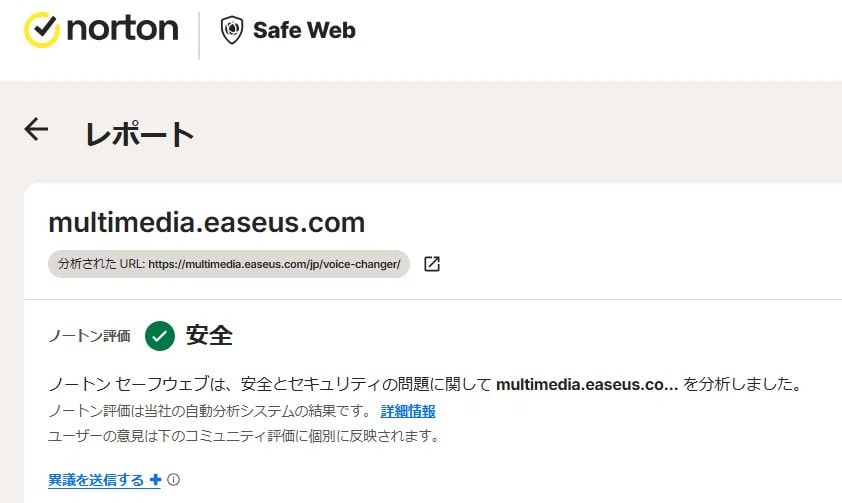Open the 詳細情報 link
This screenshot has width=842, height=503.
(x=408, y=411)
